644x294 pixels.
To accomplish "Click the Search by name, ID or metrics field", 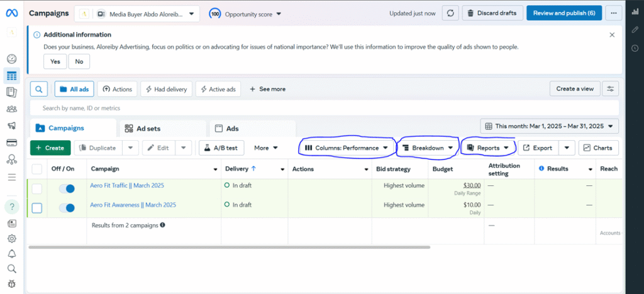I will [x=325, y=108].
